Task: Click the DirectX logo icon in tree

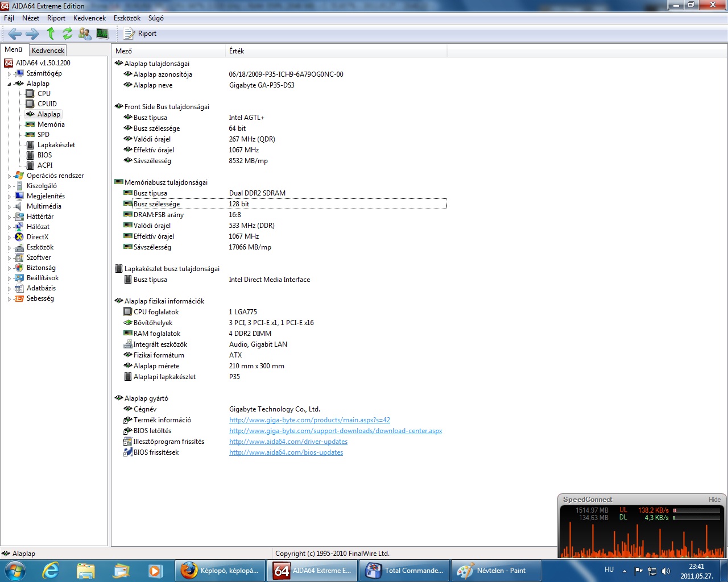Action: pos(19,237)
